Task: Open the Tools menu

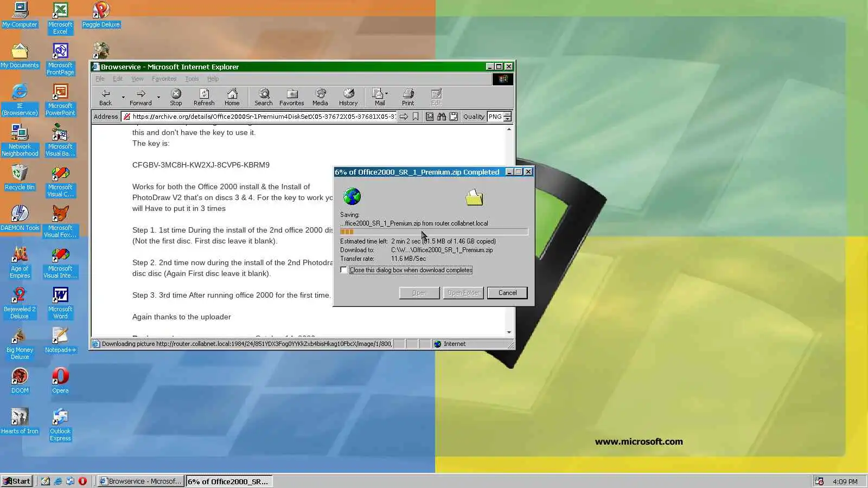Action: [192, 79]
